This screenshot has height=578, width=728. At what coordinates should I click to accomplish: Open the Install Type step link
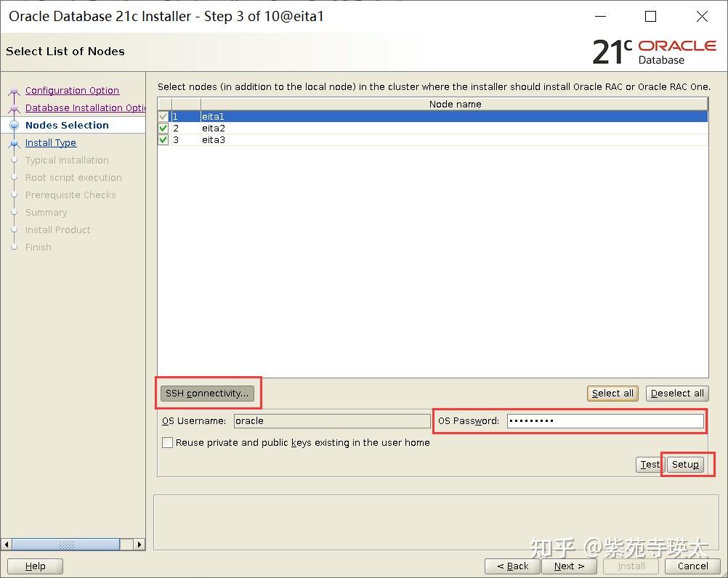point(51,143)
